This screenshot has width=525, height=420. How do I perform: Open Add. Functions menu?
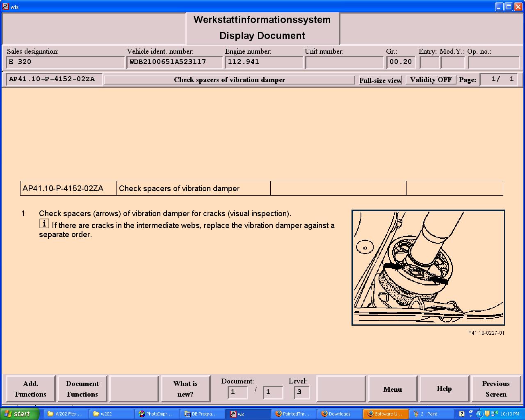tap(31, 389)
